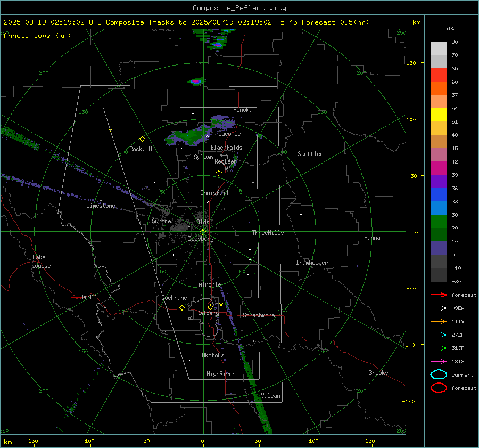Image resolution: width=479 pixels, height=448 pixels.
Task: Click the ThreeHills label
Action: pyautogui.click(x=268, y=233)
